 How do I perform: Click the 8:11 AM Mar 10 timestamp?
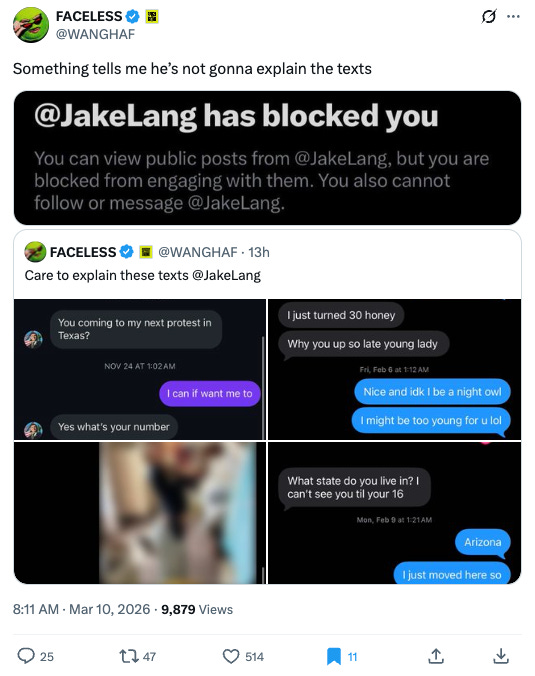click(x=81, y=609)
